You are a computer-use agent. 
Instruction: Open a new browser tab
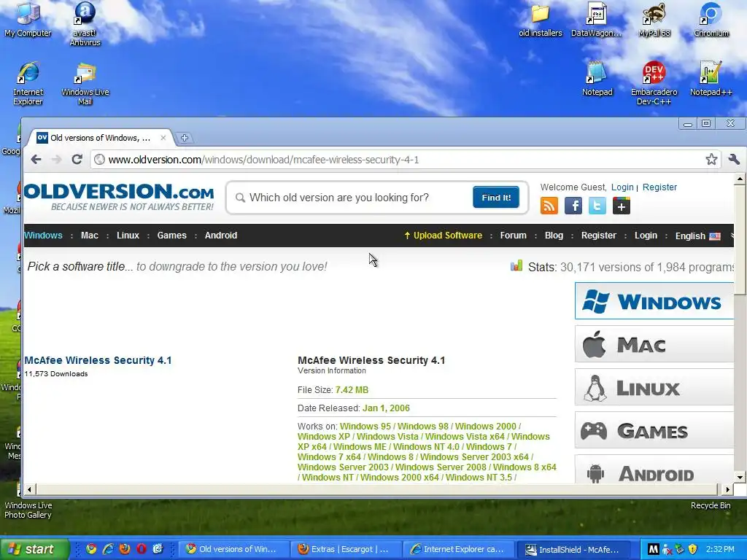point(185,138)
